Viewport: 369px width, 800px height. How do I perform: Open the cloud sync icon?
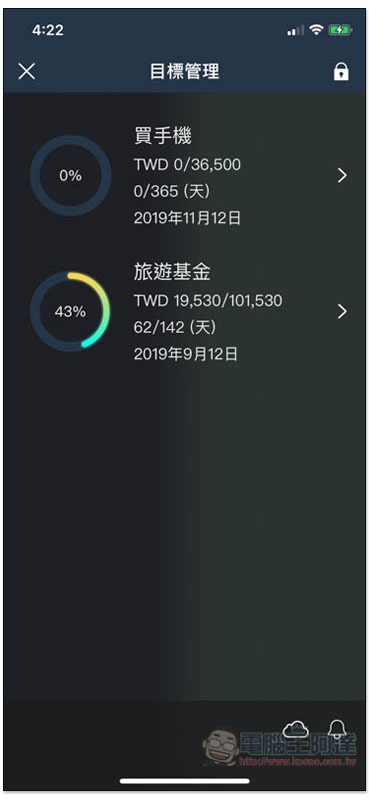click(296, 730)
